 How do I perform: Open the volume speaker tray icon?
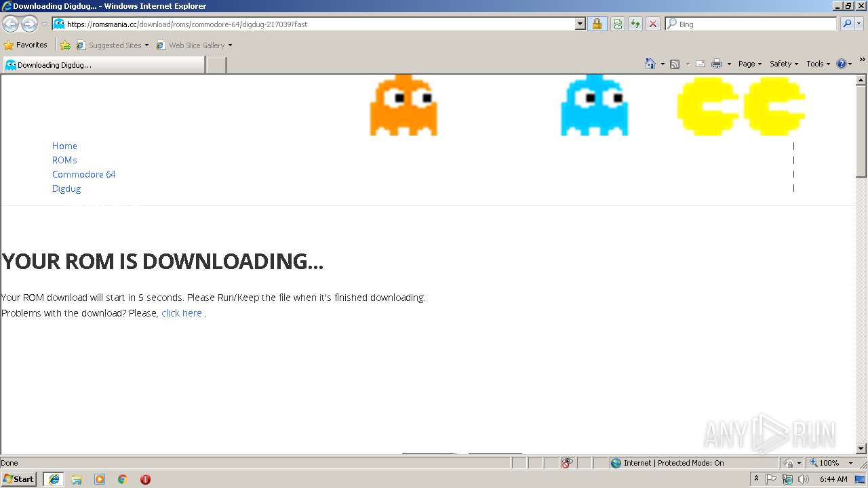pyautogui.click(x=804, y=479)
